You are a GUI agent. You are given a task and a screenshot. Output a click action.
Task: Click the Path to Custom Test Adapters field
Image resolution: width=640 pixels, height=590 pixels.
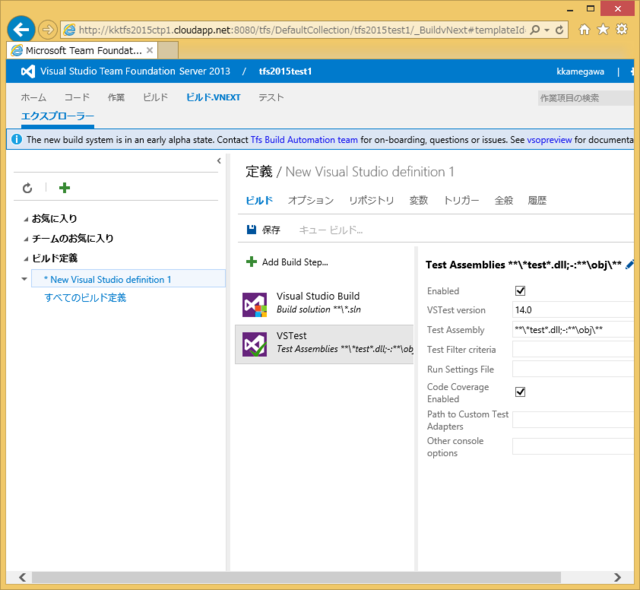573,420
